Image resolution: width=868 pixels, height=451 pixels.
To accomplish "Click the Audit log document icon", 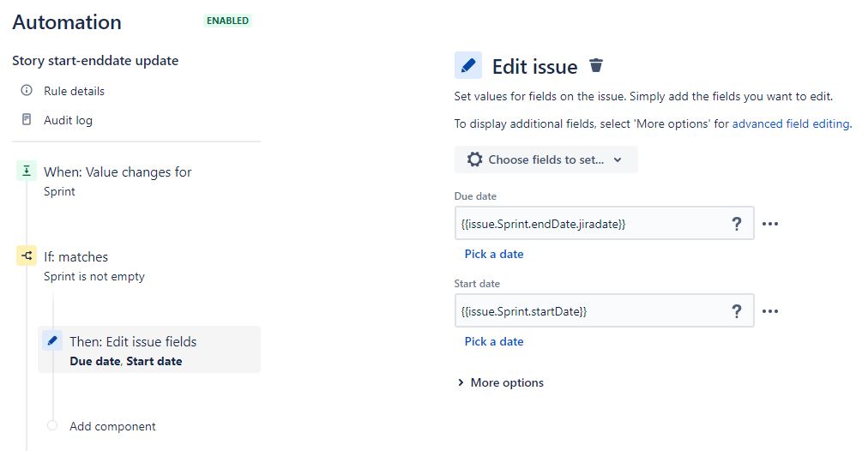I will (26, 119).
